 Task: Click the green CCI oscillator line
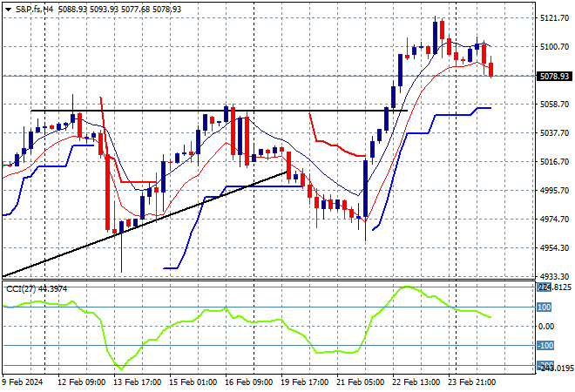pyautogui.click(x=218, y=313)
